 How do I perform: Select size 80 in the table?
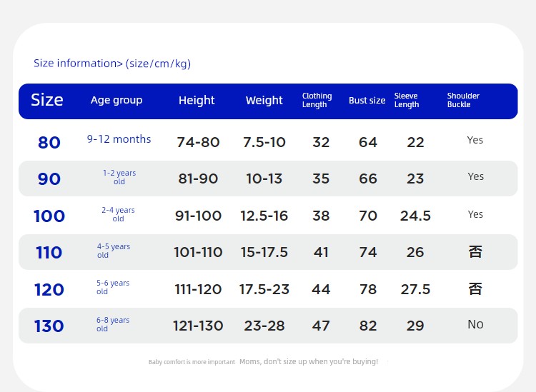click(49, 142)
